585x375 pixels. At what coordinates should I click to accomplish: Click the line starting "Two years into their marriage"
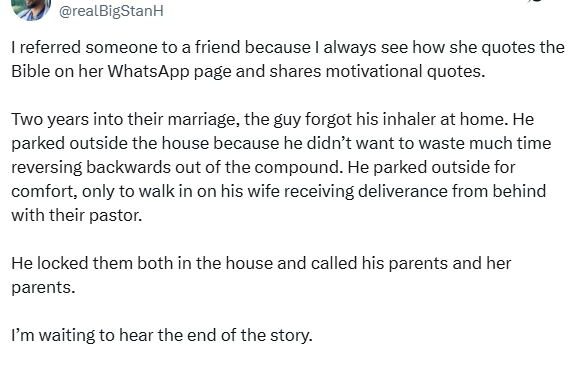[x=273, y=120]
